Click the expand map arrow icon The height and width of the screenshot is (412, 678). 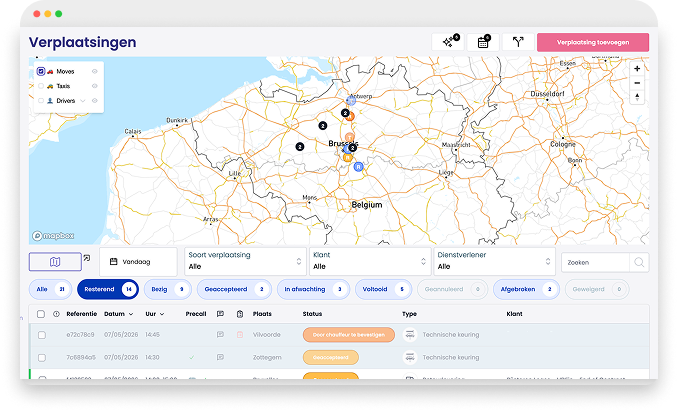[86, 258]
